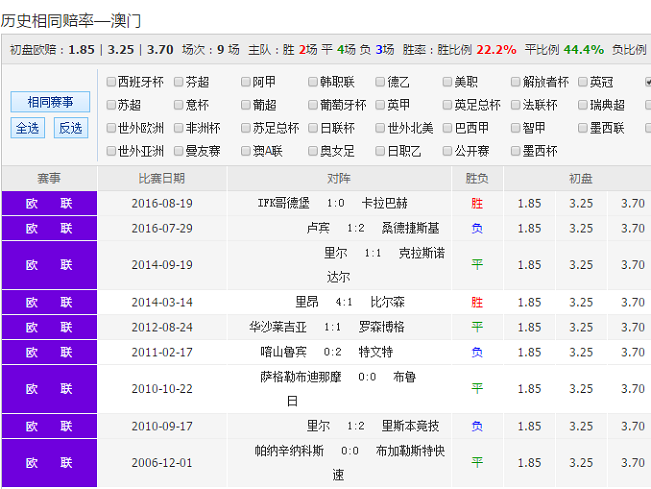Check the 西班牙杯 checkbox
Screen dimensions: 651x489
(x=111, y=82)
